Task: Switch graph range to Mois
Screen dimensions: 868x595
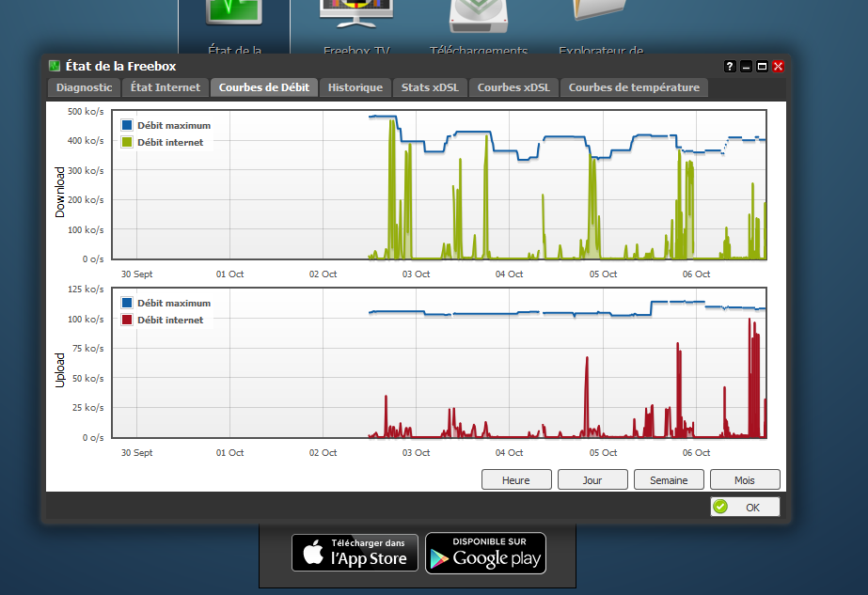Action: click(x=745, y=480)
